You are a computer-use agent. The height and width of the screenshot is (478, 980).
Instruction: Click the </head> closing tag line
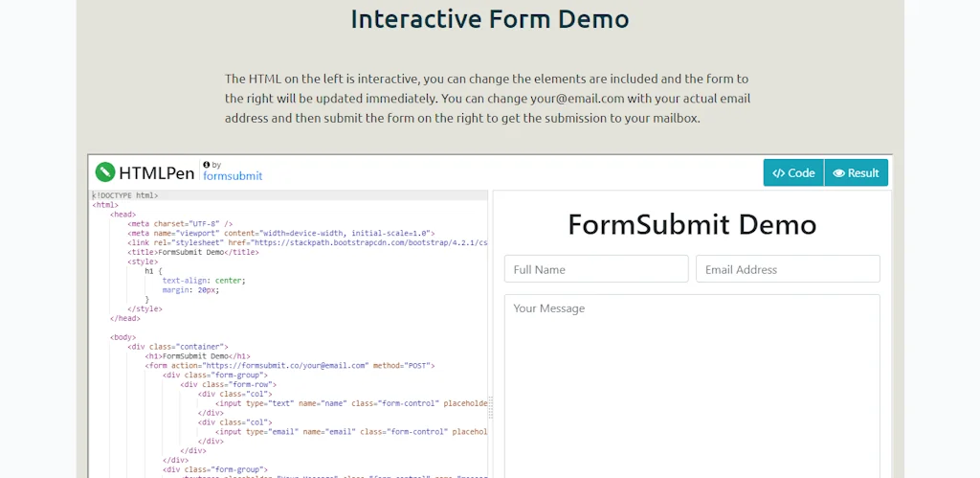point(125,318)
